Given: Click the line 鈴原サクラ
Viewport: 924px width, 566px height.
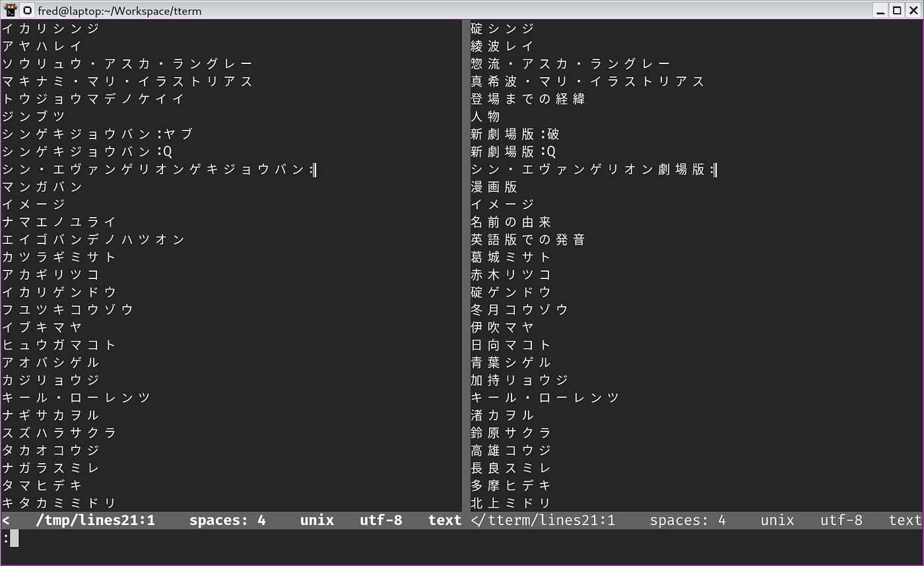Looking at the screenshot, I should tap(511, 433).
